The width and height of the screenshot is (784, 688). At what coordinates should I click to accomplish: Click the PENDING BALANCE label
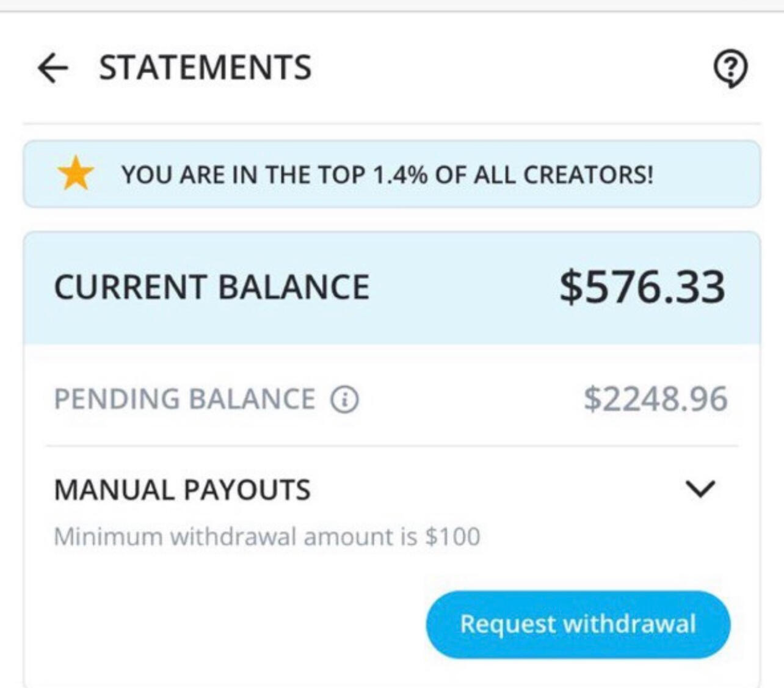[x=184, y=399]
